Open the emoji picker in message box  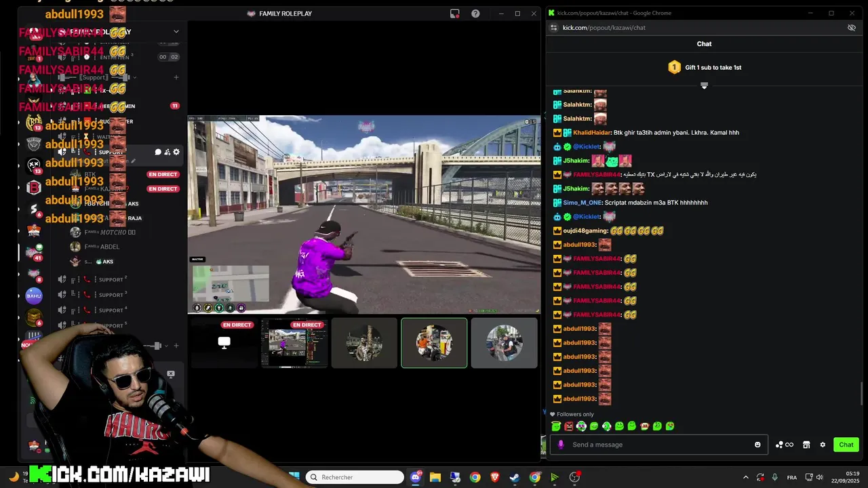[757, 445]
